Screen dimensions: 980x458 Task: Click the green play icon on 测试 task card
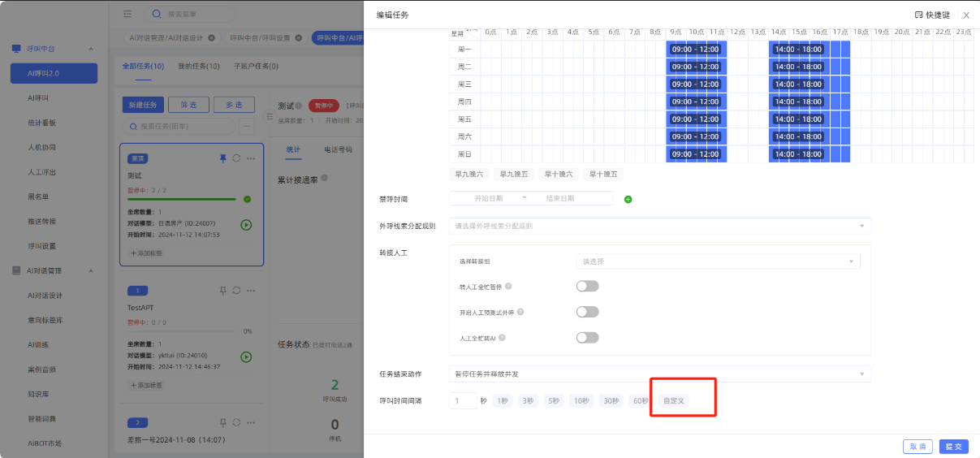(246, 224)
